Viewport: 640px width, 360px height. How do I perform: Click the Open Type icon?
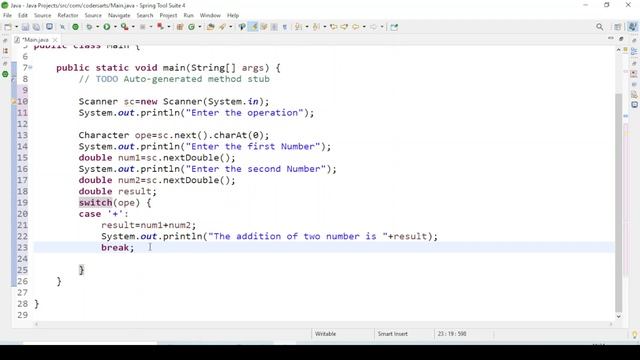tap(211, 27)
